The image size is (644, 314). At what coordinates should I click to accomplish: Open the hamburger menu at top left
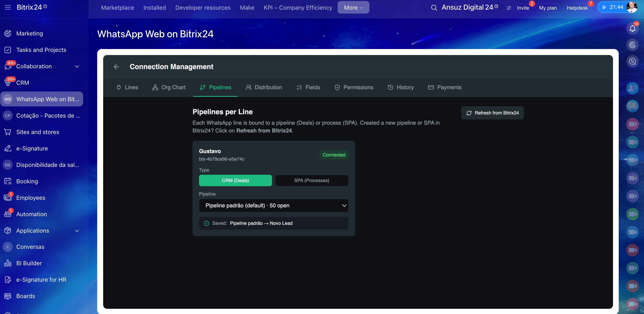(8, 7)
